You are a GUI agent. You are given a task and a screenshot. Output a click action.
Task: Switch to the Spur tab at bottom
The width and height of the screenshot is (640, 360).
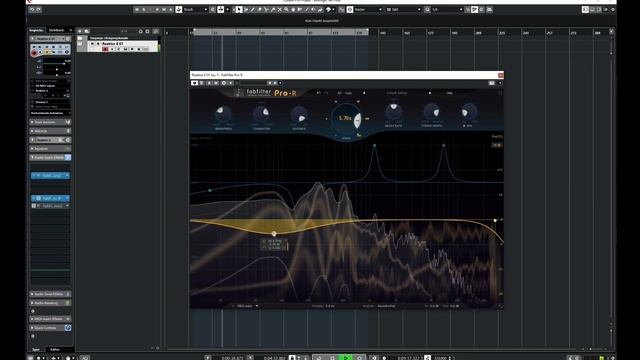click(36, 350)
